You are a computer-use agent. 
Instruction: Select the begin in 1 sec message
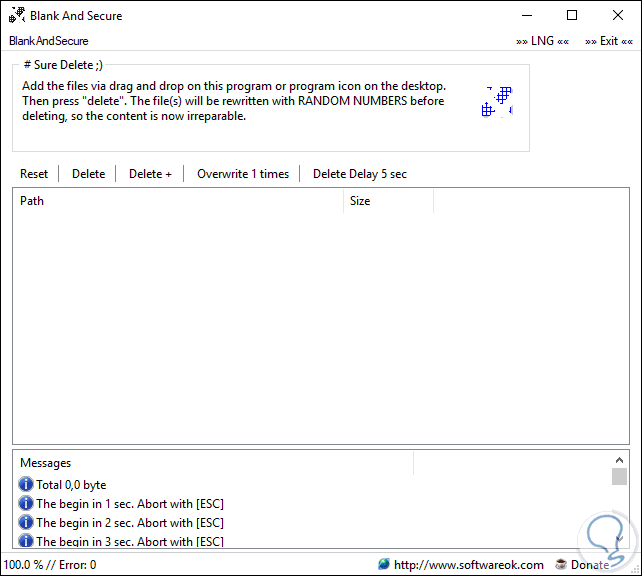tap(130, 504)
